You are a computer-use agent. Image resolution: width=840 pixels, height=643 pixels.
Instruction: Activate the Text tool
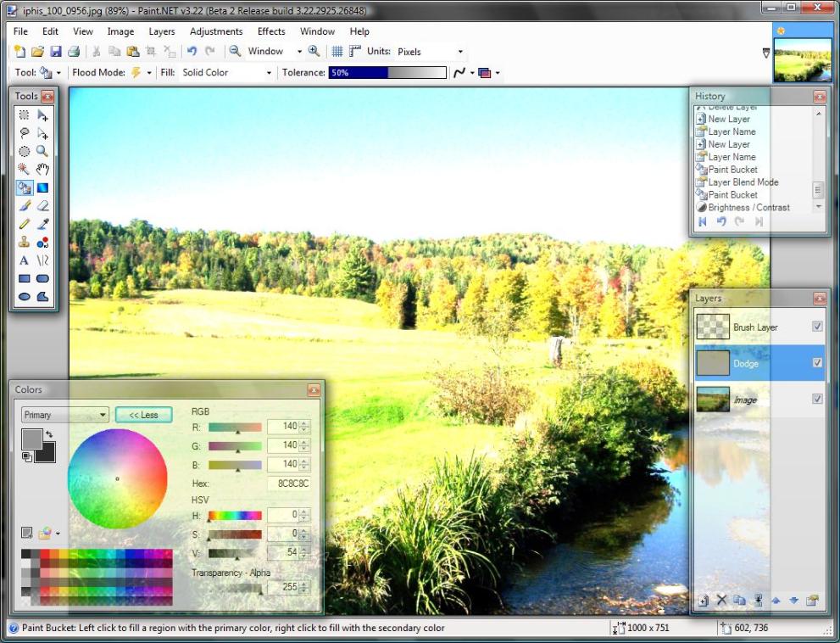point(25,261)
